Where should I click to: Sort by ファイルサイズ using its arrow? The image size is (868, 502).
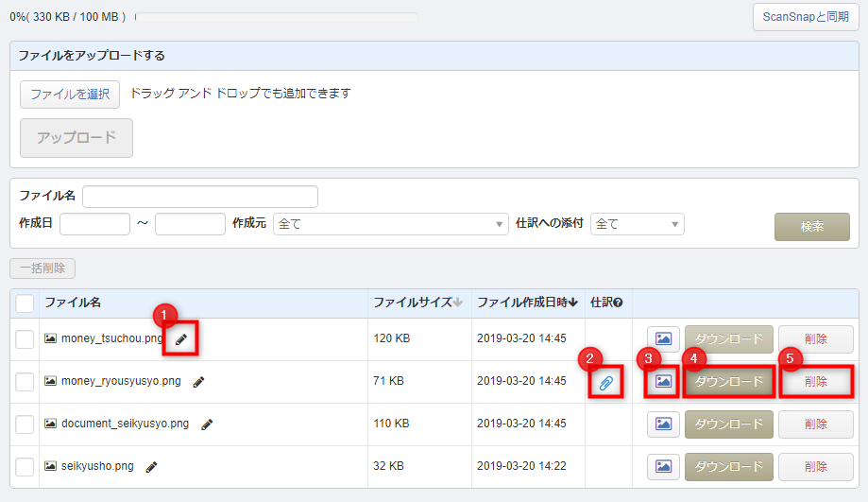[x=458, y=303]
